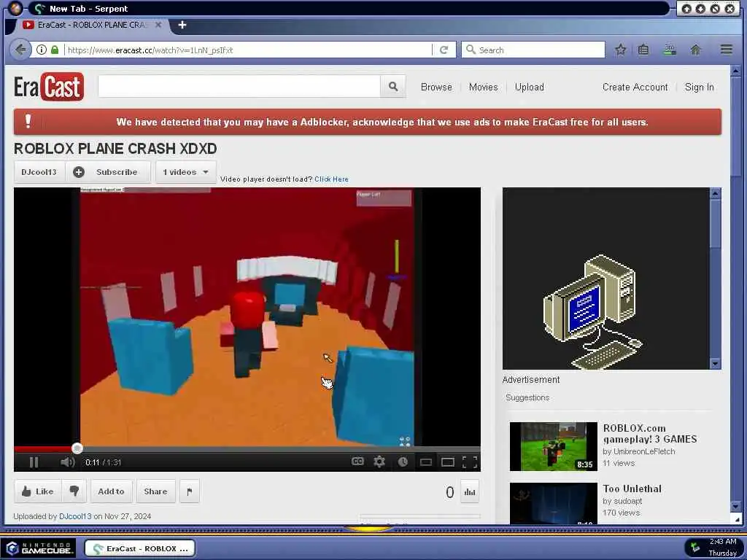Click the by UmbreonLeFletch text

pos(639,451)
